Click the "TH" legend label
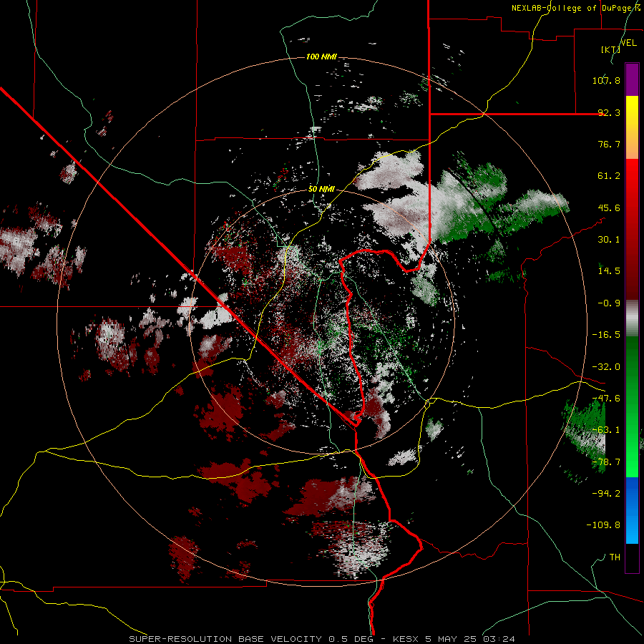644x644 pixels. 615,557
